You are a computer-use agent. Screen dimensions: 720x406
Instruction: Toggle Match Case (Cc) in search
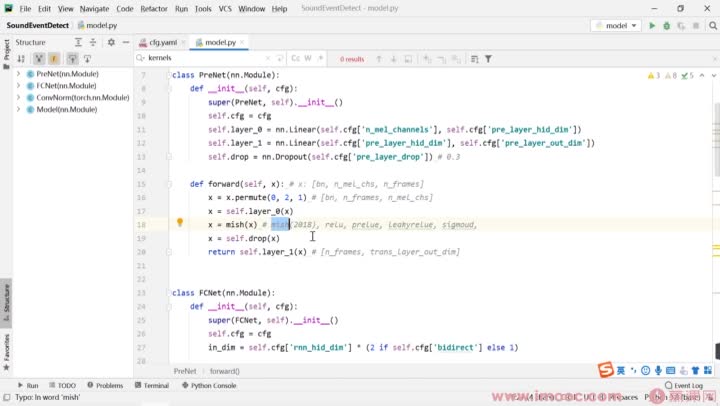pos(295,58)
